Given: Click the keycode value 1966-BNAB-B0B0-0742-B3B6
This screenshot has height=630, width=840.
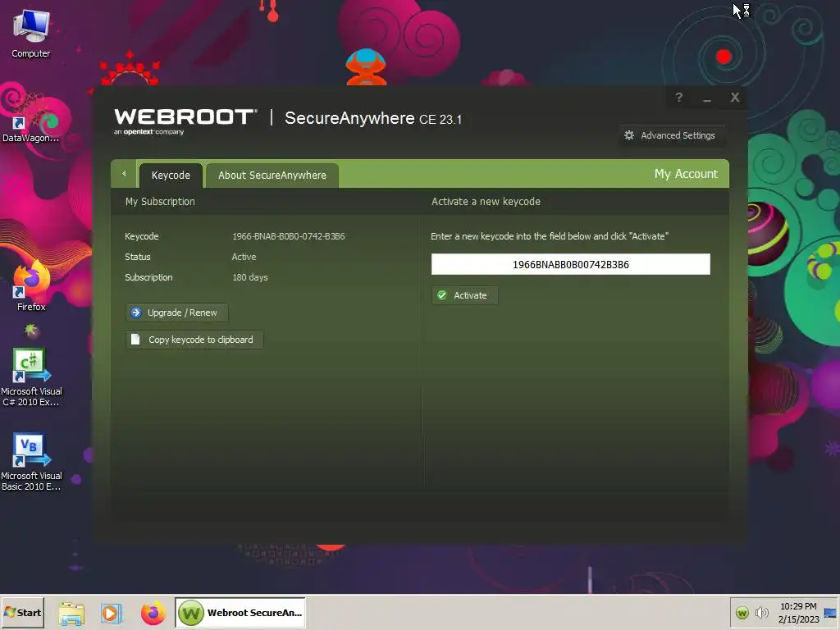Looking at the screenshot, I should (288, 236).
